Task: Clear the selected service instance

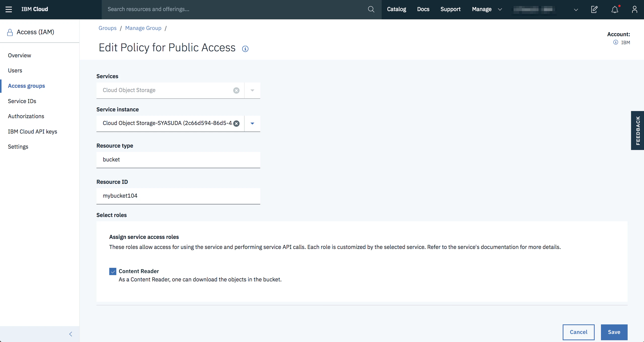Action: click(x=236, y=123)
